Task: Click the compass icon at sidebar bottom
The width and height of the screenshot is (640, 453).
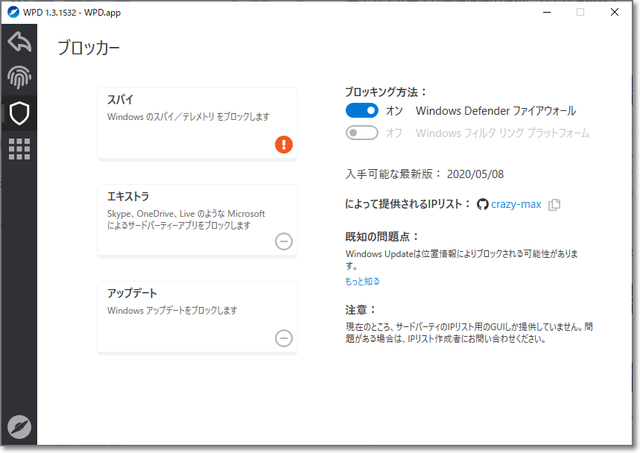Action: (19, 426)
